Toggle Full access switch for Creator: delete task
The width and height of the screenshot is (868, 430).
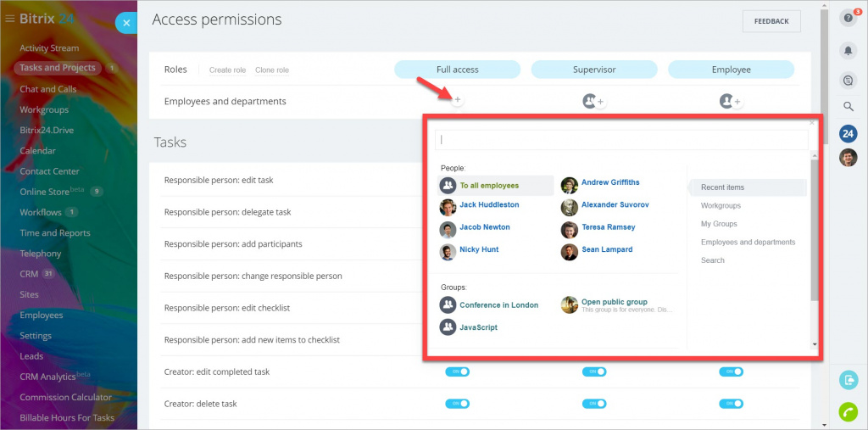point(457,404)
